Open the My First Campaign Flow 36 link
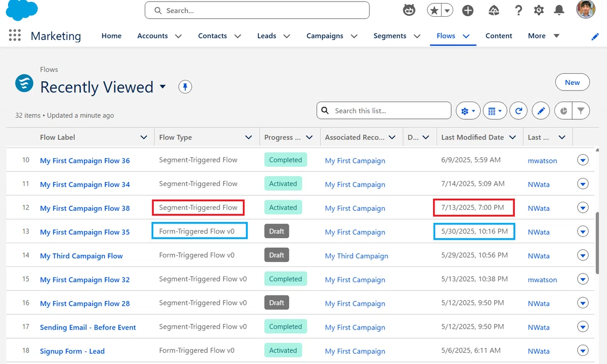The height and width of the screenshot is (364, 607). pos(85,161)
